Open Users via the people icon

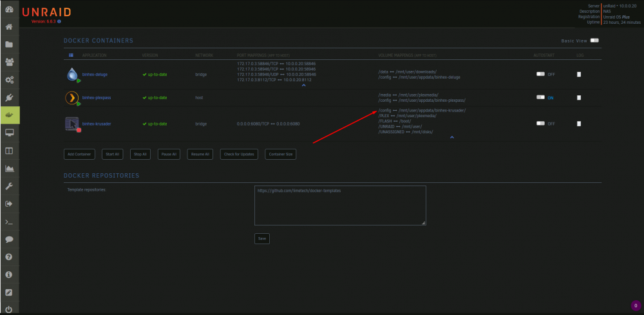click(9, 62)
